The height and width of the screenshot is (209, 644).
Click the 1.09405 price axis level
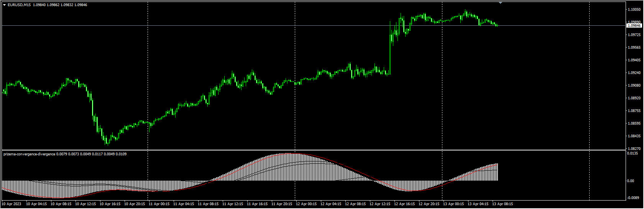coord(634,60)
